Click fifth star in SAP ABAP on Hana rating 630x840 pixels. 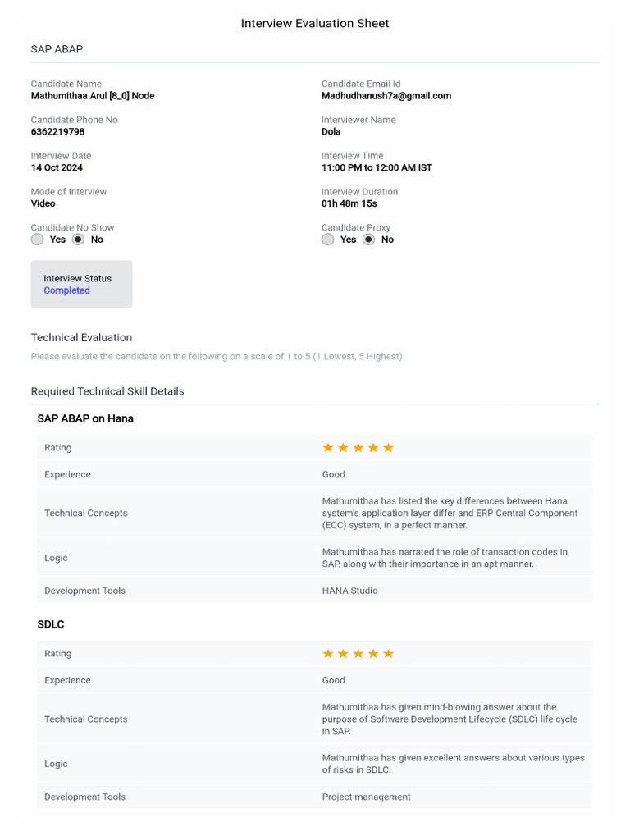tap(389, 448)
